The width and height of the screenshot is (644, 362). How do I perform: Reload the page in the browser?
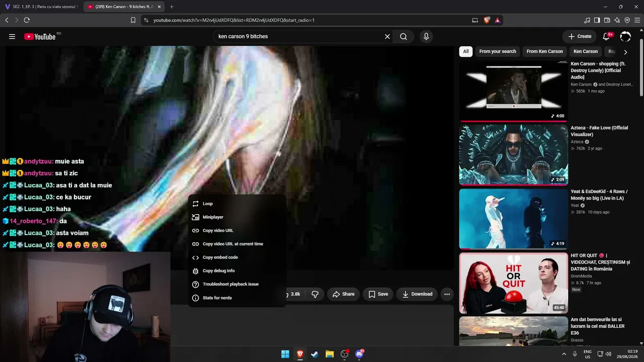27,20
